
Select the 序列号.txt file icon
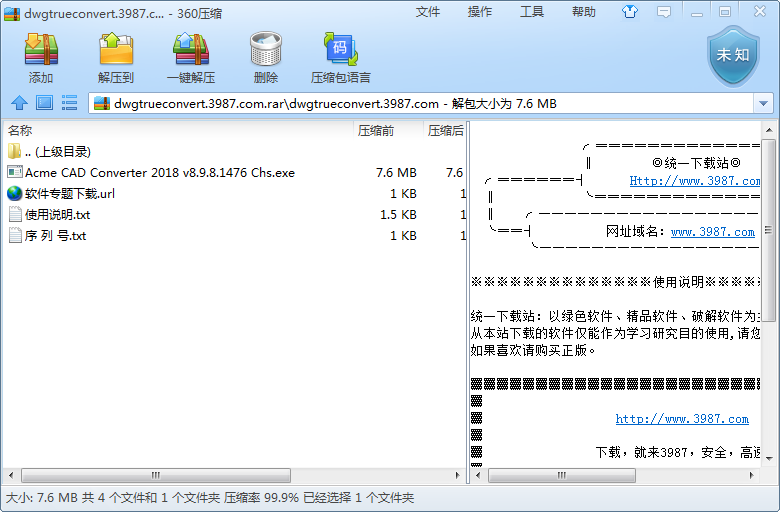coord(15,235)
